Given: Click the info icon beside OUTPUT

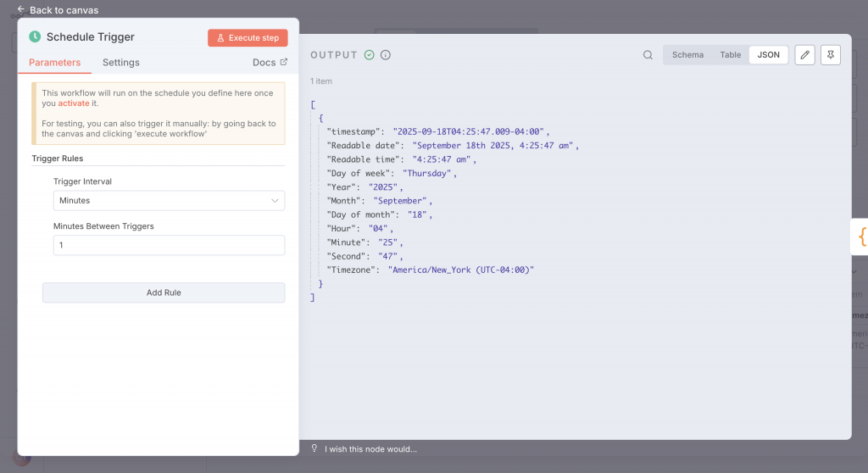Looking at the screenshot, I should point(386,55).
